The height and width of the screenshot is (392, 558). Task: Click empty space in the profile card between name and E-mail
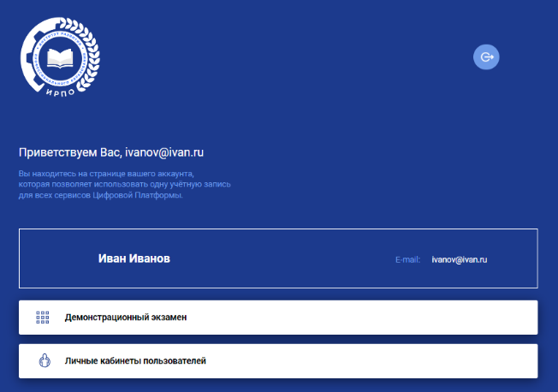click(282, 259)
